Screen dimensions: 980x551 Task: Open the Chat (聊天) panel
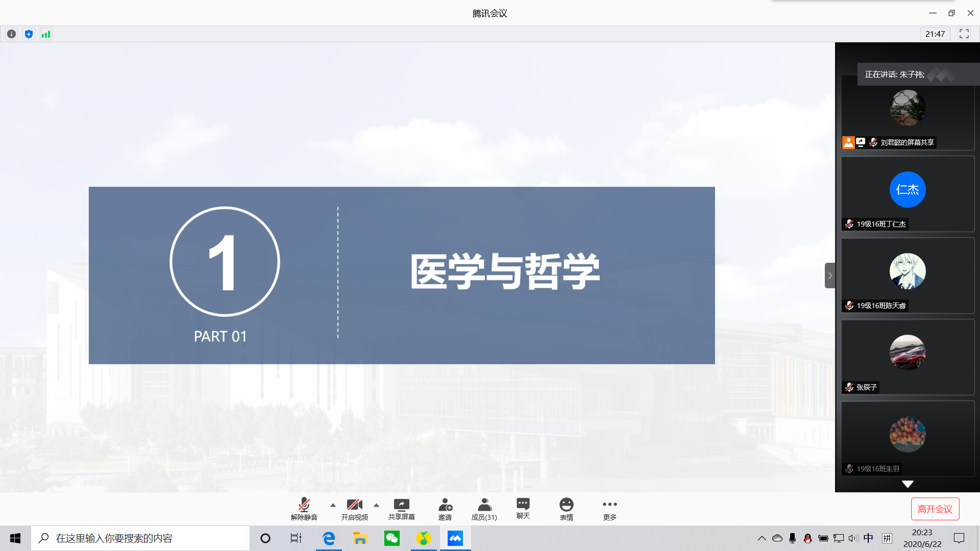523,509
